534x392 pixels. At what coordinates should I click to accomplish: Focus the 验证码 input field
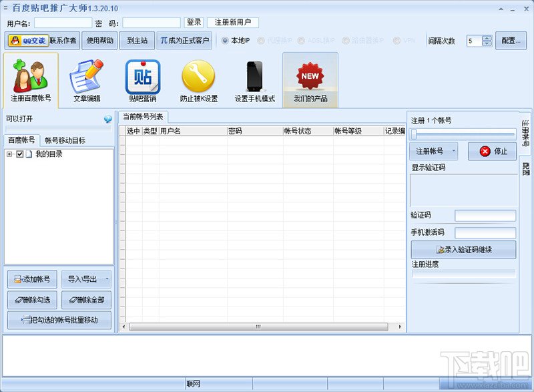(485, 216)
